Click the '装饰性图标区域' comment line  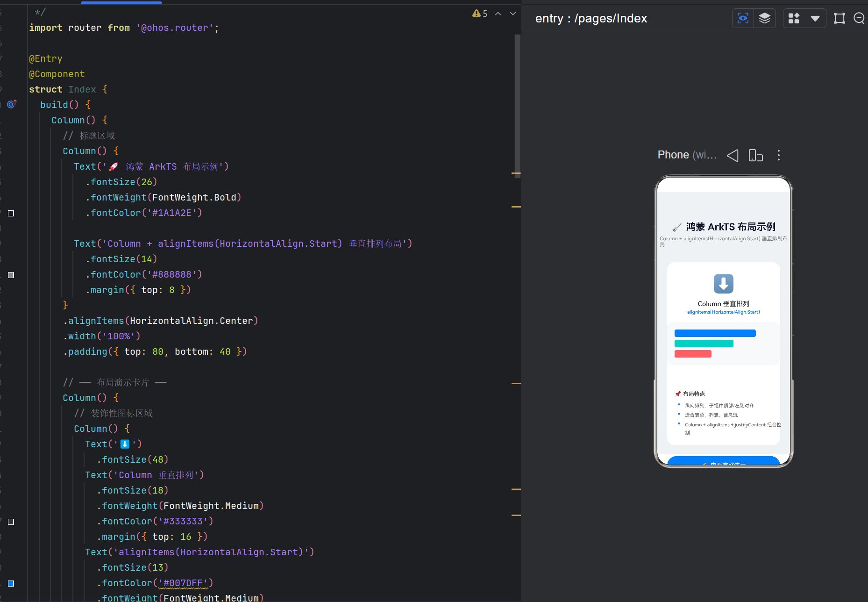click(x=114, y=413)
